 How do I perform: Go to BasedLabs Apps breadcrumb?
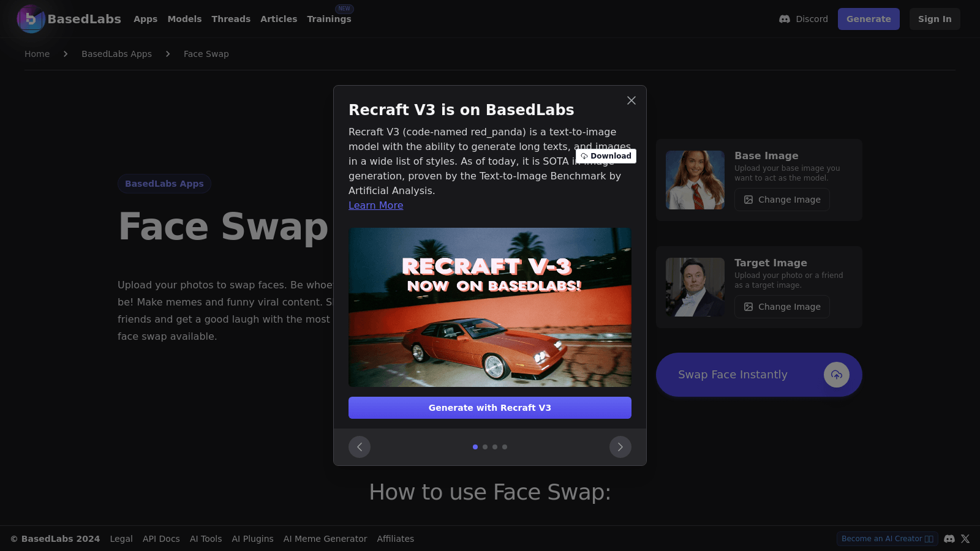(x=116, y=54)
